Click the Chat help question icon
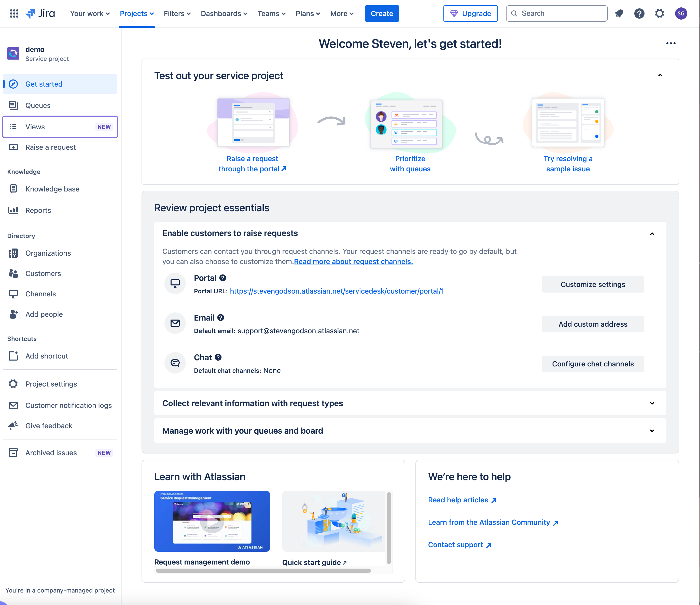The height and width of the screenshot is (605, 700). point(218,357)
